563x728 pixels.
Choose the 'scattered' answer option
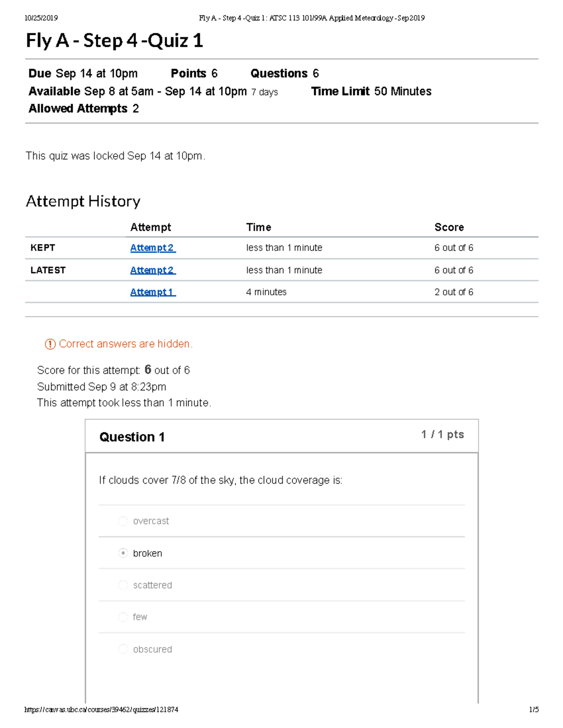point(123,585)
